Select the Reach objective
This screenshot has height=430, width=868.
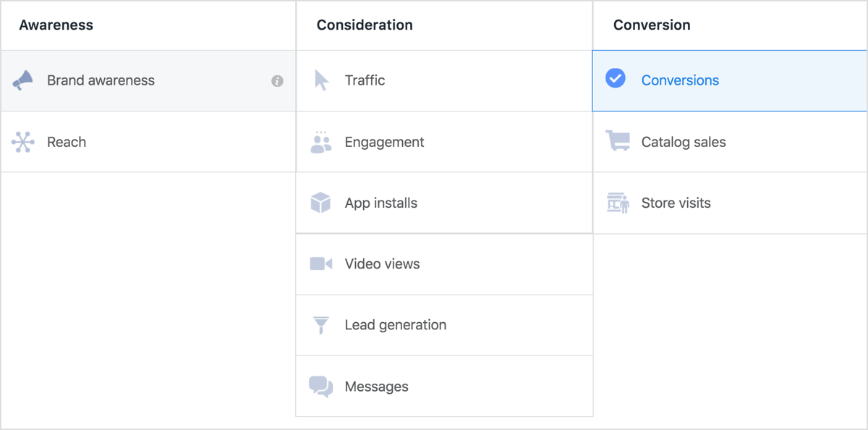(148, 142)
